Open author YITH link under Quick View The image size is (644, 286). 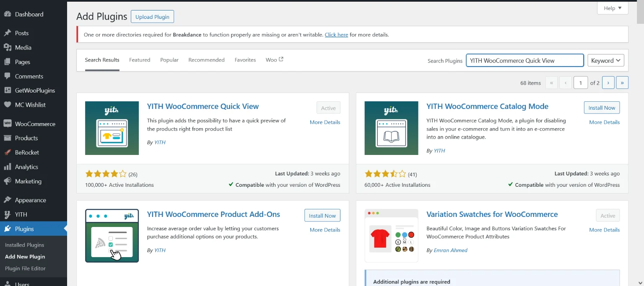click(x=160, y=142)
